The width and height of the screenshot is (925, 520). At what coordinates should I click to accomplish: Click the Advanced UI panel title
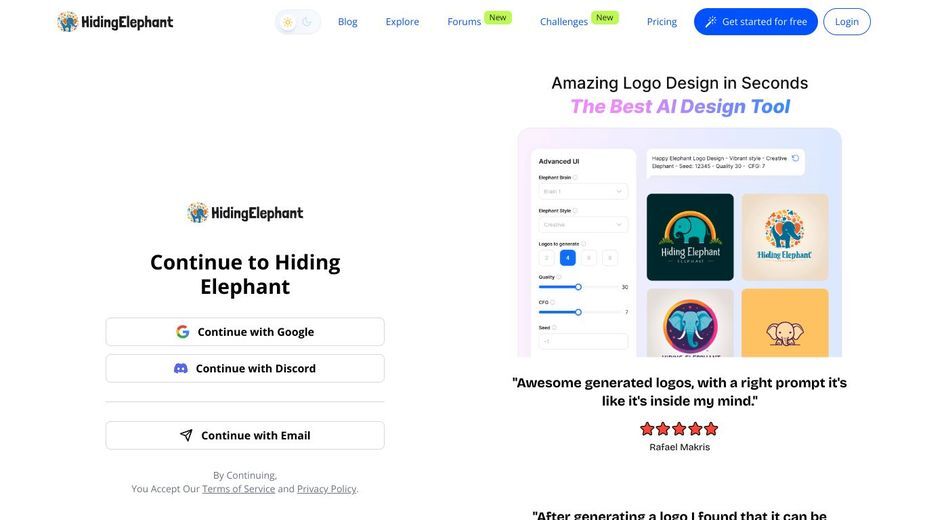[559, 161]
